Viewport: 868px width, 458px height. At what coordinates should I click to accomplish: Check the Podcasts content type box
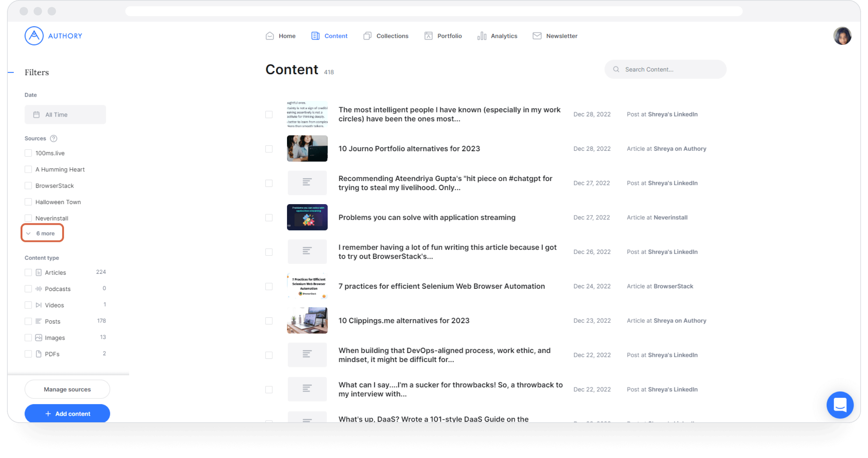pos(28,289)
